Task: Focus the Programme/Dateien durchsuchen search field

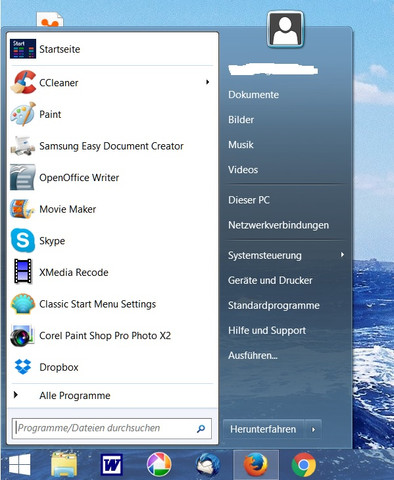Action: click(x=112, y=428)
